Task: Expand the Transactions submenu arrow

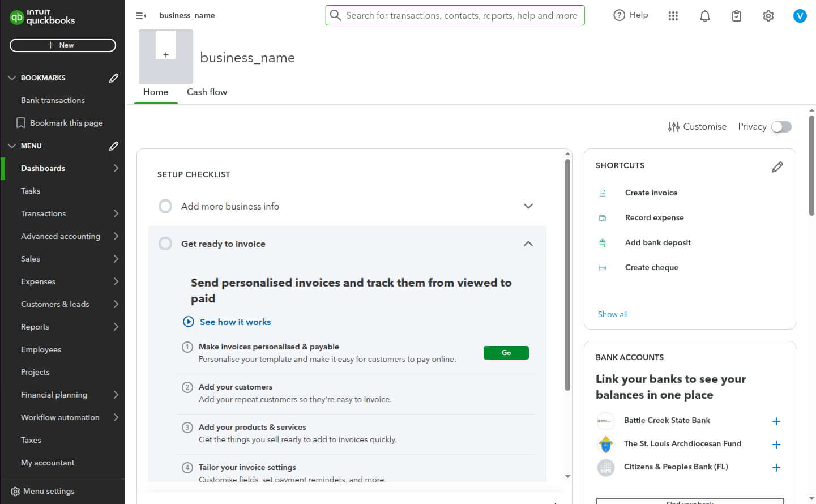Action: click(x=116, y=213)
